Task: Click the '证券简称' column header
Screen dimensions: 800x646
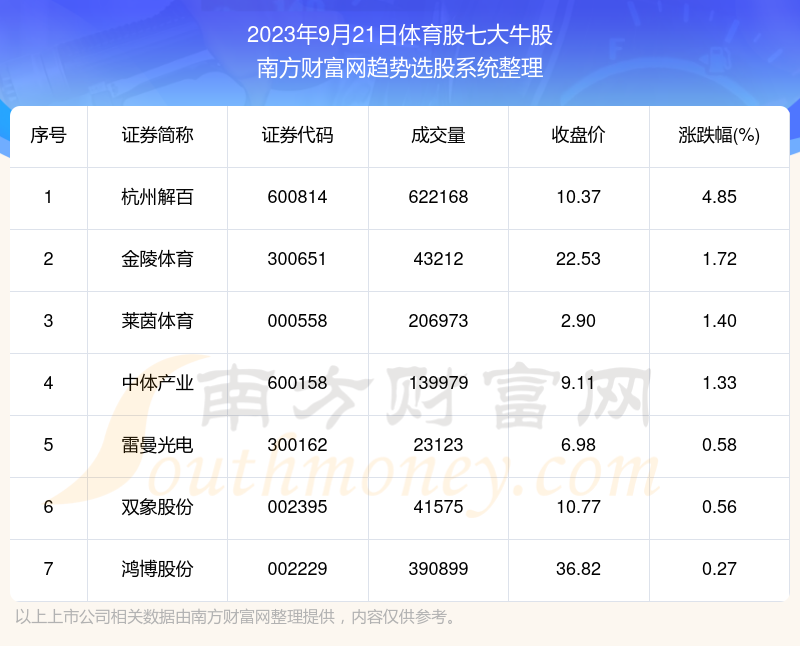Action: 157,135
